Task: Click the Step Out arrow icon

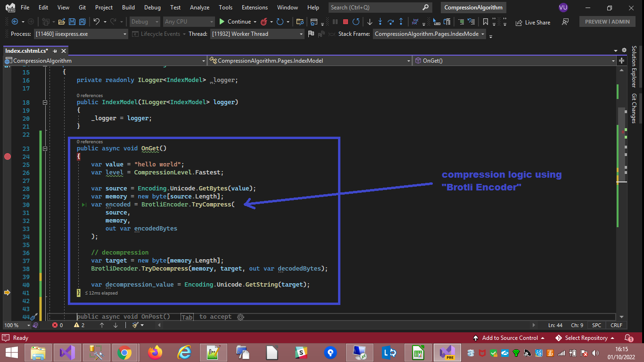Action: (x=401, y=22)
